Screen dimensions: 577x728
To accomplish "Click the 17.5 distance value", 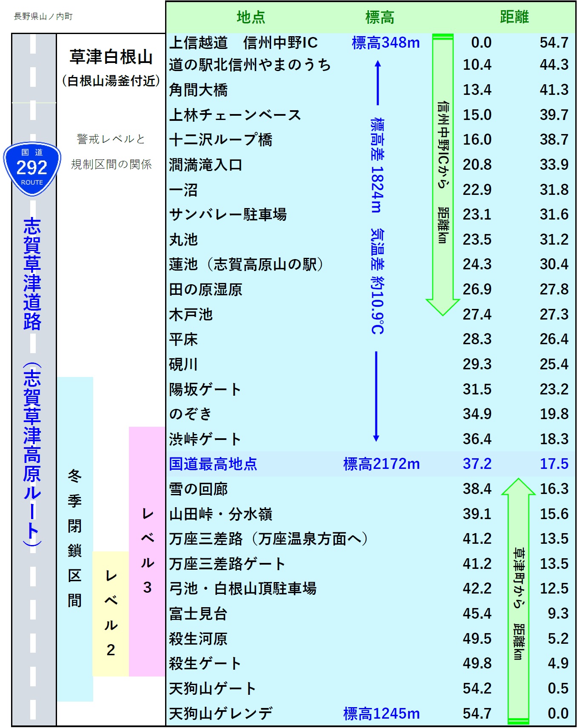I will (554, 464).
